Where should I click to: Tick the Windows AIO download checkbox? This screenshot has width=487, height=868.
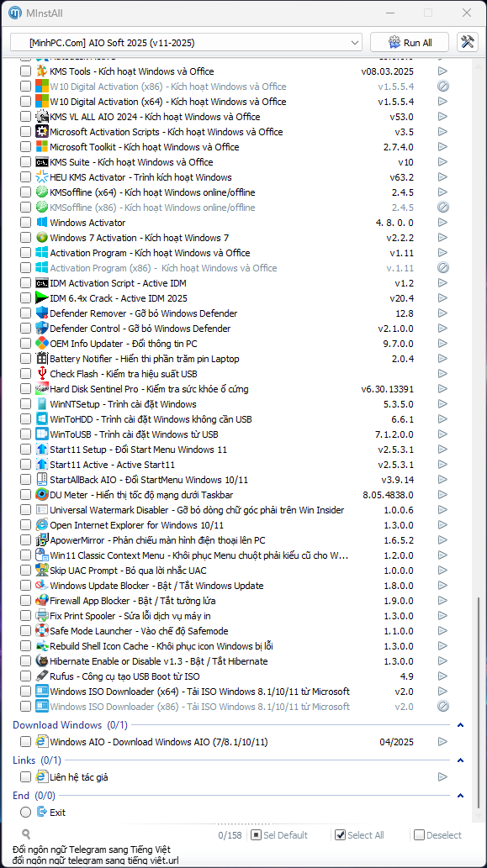click(x=25, y=742)
